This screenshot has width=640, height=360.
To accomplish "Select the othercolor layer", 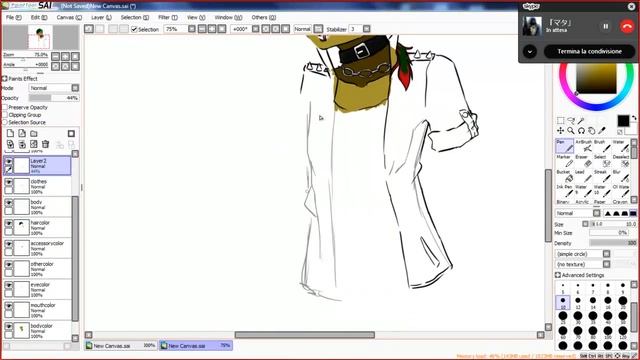I will (x=38, y=269).
